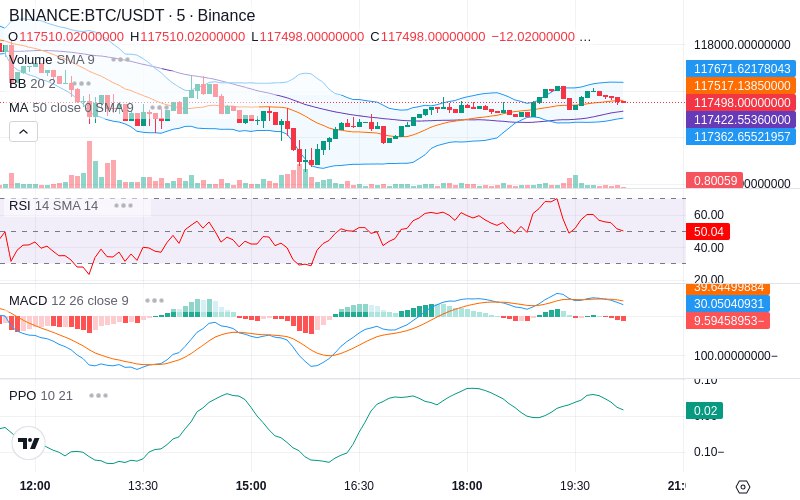Select the RSI 14 SMA 14 label

point(54,206)
